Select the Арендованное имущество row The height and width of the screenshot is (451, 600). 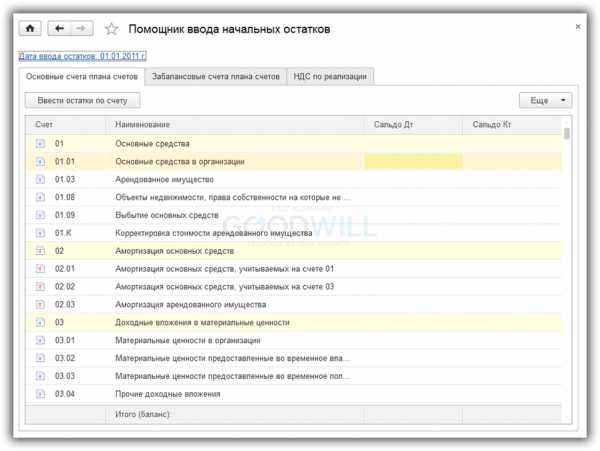[293, 179]
